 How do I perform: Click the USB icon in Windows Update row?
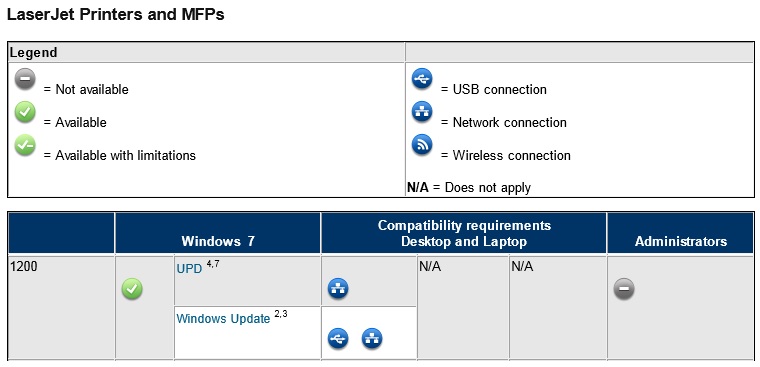(338, 338)
